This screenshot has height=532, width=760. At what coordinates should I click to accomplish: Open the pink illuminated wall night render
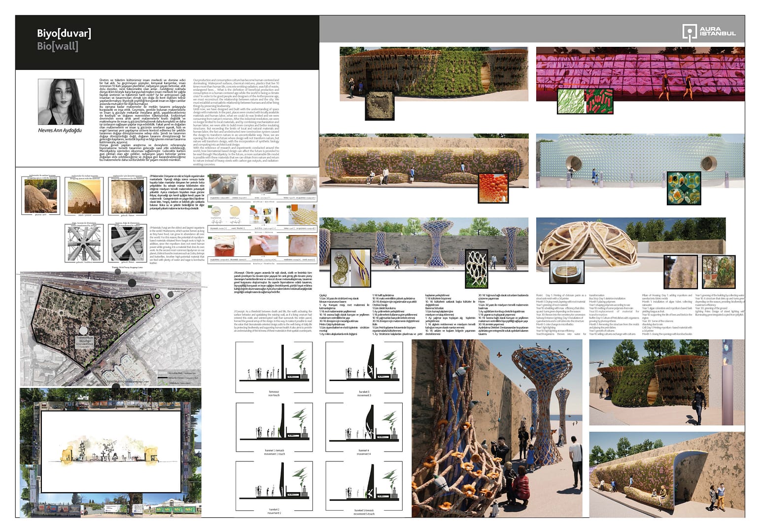[640, 73]
